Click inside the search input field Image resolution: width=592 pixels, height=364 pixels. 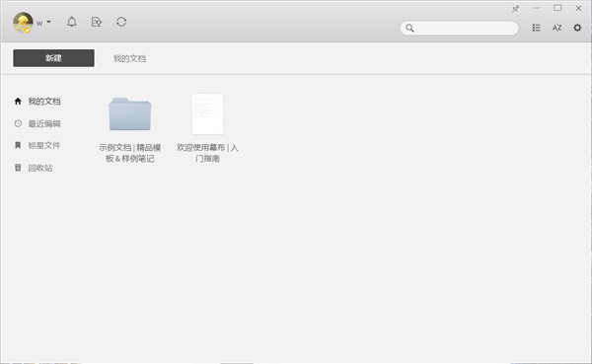467,28
